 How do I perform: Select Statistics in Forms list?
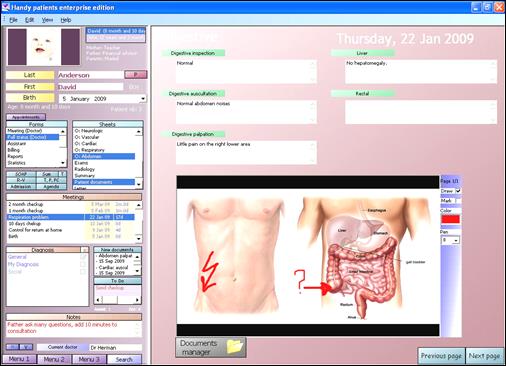click(33, 163)
